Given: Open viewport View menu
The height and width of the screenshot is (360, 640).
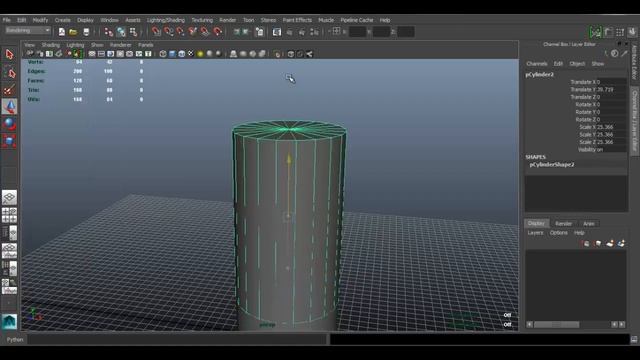Looking at the screenshot, I should click(x=29, y=45).
